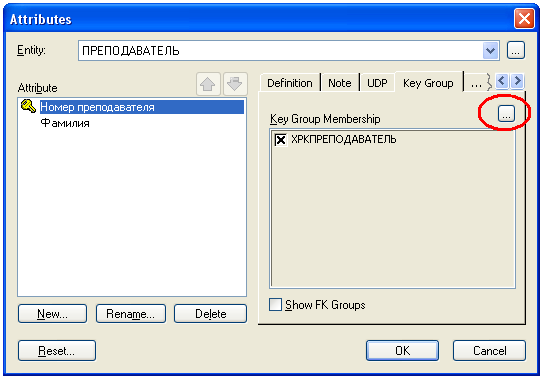
Task: Select attribute Номер преподавателя
Action: 142,107
